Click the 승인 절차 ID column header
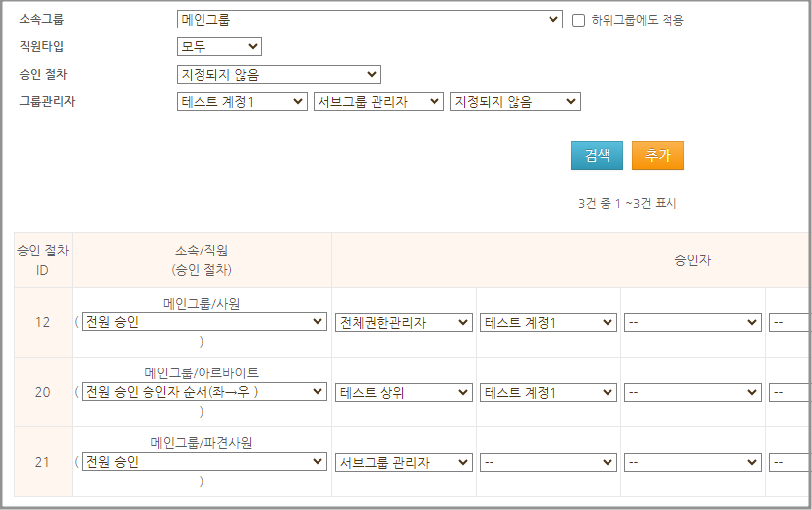Viewport: 812px width, 510px height. [x=42, y=260]
